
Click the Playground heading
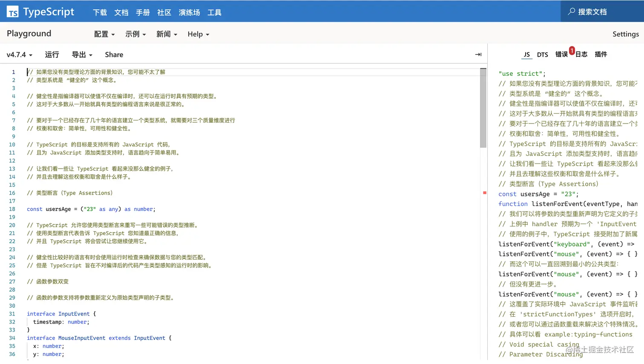point(29,34)
